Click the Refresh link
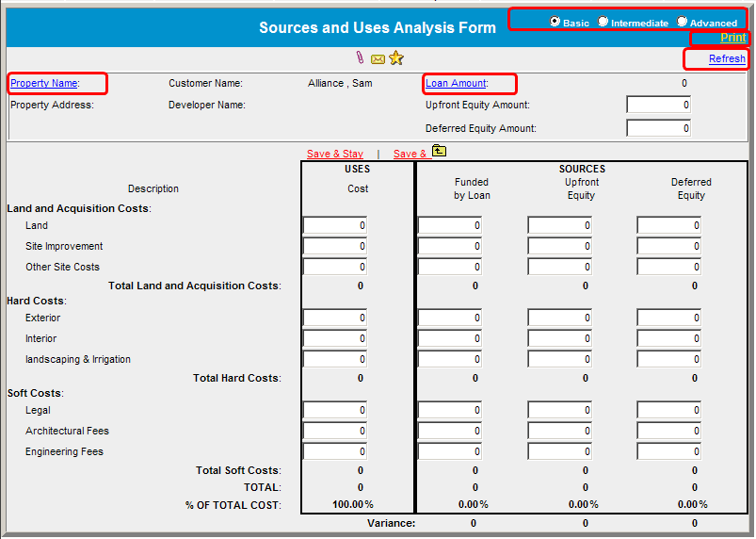This screenshot has height=539, width=756. click(727, 58)
